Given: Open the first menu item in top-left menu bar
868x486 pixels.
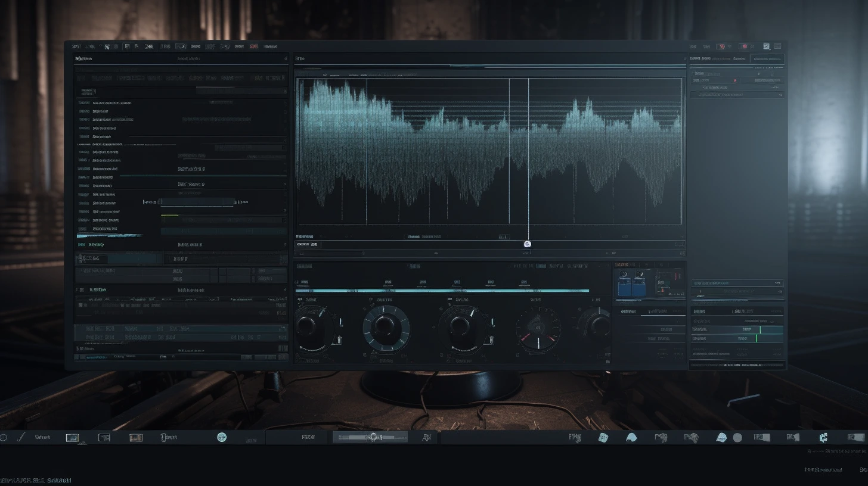Looking at the screenshot, I should pos(76,46).
